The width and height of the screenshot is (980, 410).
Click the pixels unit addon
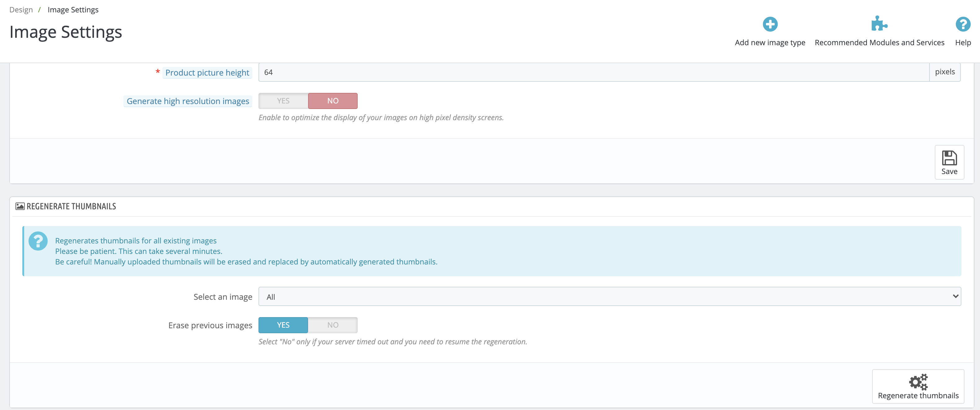coord(945,72)
